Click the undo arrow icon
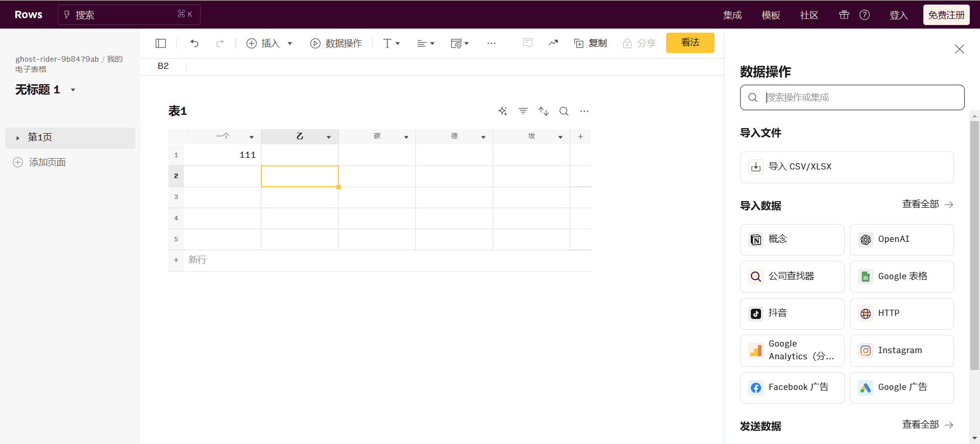 coord(194,43)
